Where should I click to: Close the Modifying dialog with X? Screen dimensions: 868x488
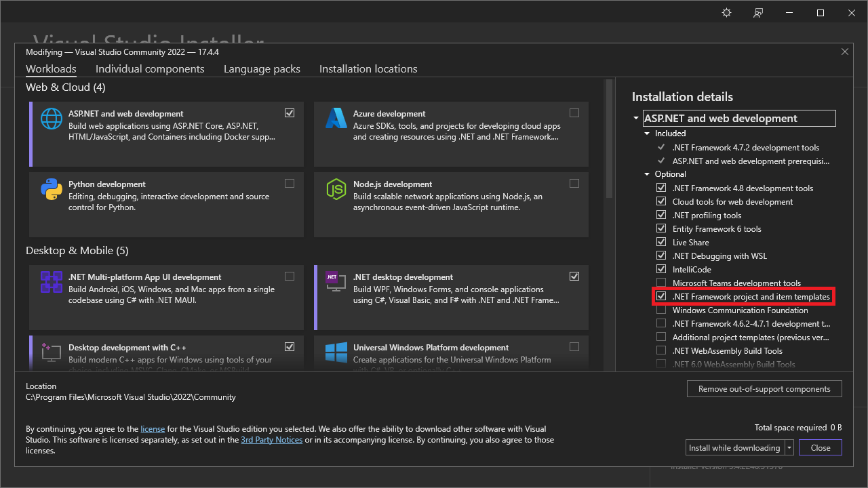tap(845, 52)
